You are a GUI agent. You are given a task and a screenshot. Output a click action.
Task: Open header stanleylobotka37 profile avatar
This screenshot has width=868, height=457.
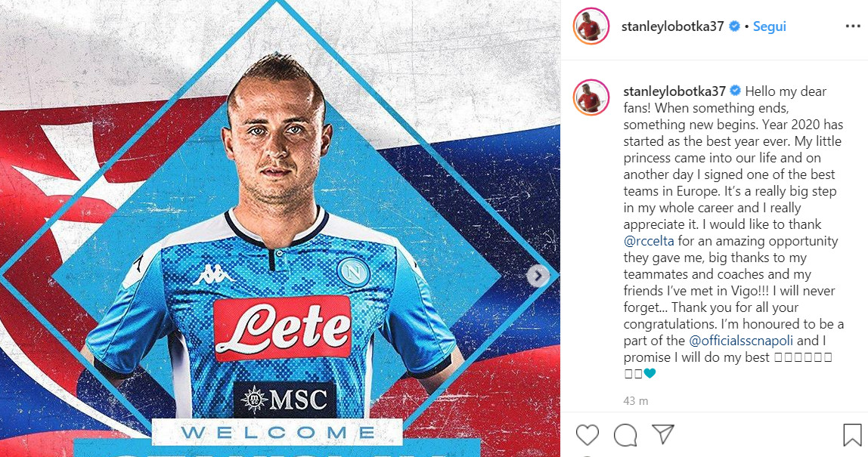pos(591,26)
